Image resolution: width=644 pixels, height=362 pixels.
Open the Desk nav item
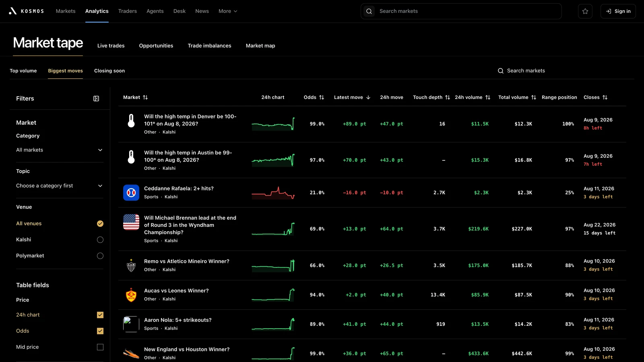180,11
